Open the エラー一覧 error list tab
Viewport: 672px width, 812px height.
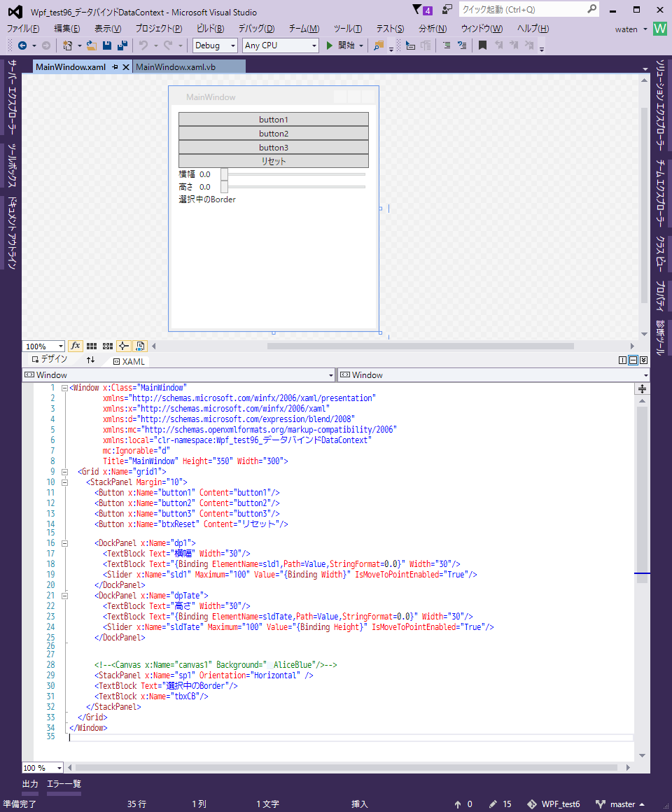click(64, 784)
